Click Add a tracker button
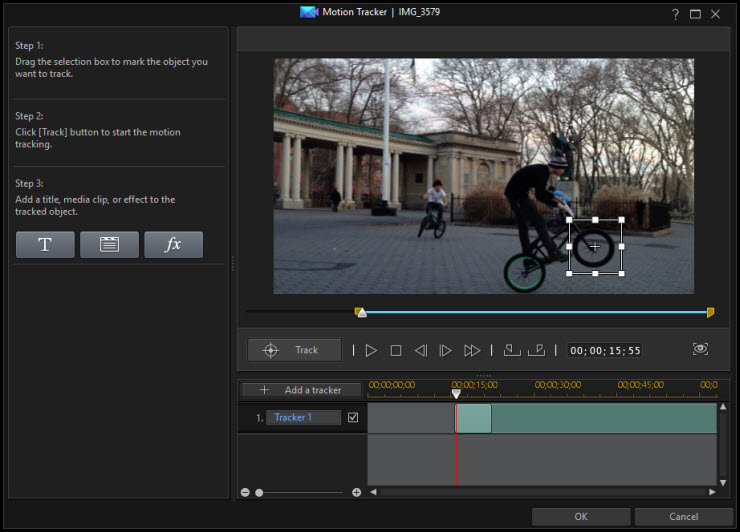Viewport: 740px width, 532px height. pyautogui.click(x=301, y=390)
